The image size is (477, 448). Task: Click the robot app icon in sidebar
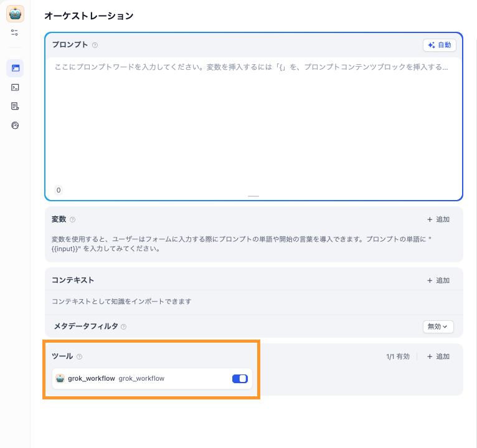[x=15, y=14]
